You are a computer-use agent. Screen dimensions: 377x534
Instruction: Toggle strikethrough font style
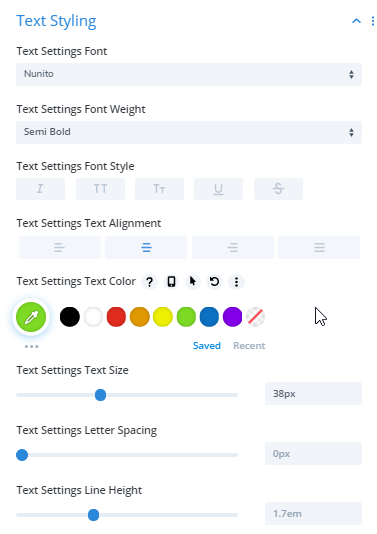[x=278, y=189]
